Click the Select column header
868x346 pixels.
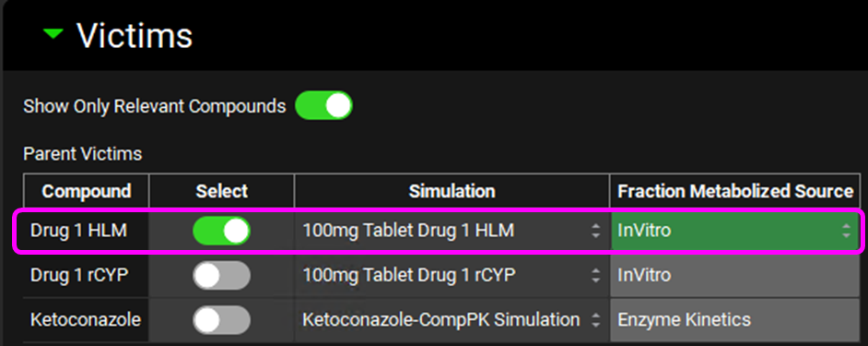click(221, 191)
